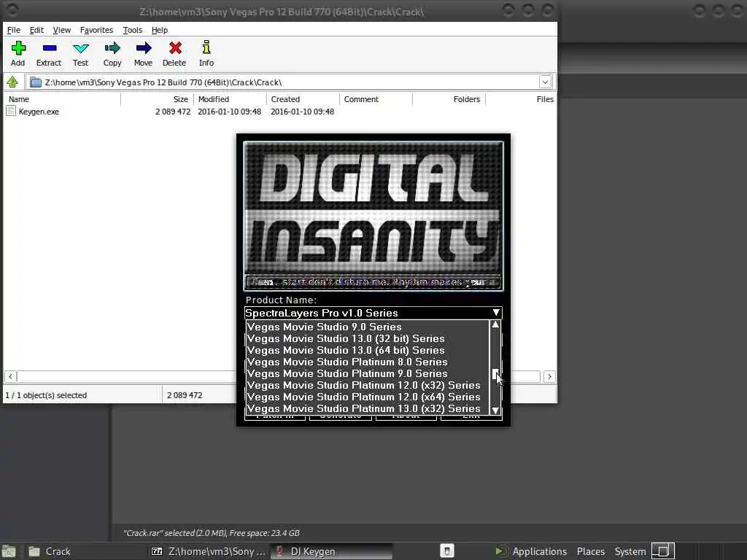Select Vegas Movie Studio 13.0 (64 bit) Series

point(368,350)
